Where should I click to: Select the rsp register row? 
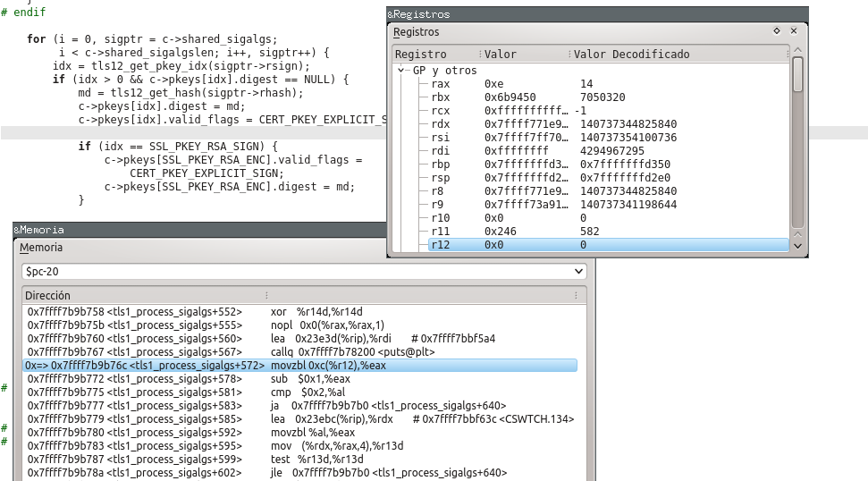coord(609,178)
